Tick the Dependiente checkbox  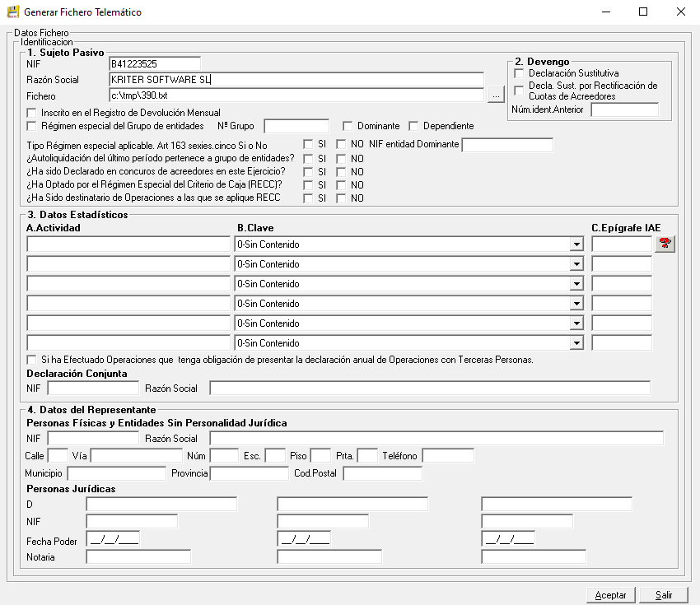[413, 126]
